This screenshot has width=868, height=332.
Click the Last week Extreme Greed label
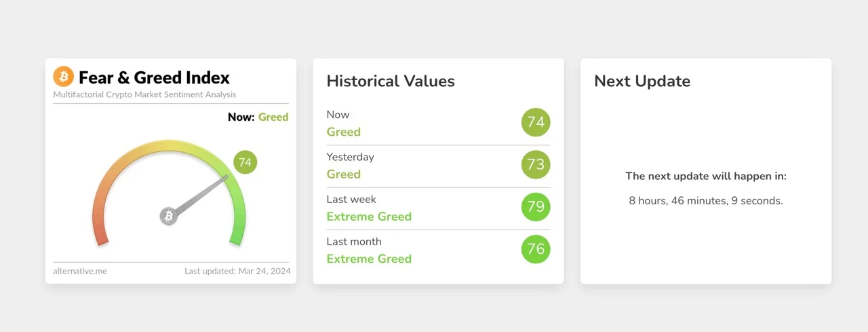point(369,217)
